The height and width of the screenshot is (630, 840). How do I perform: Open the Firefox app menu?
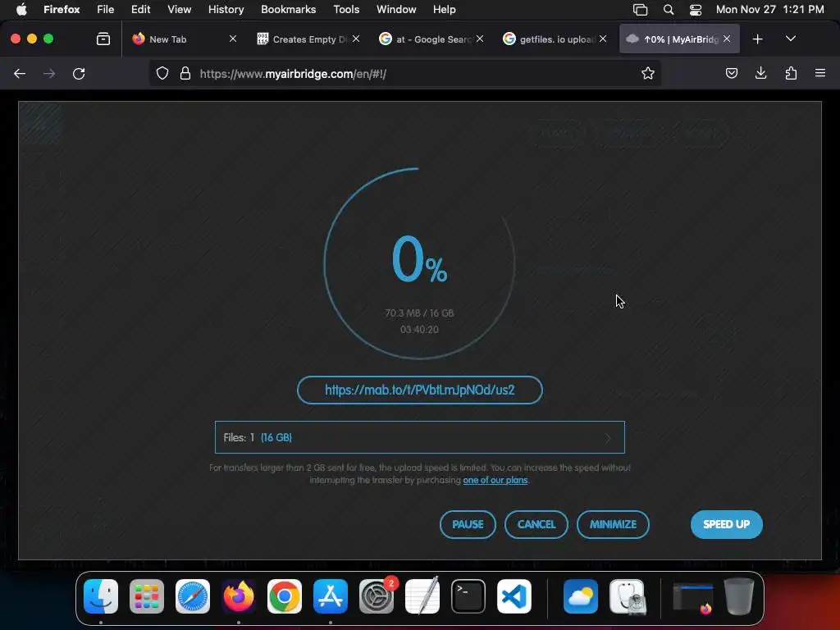pos(62,10)
